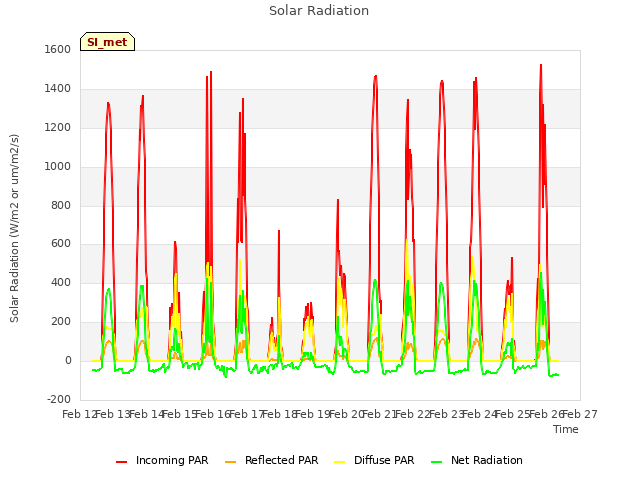640x480 pixels.
Task: Select the Reflected PAR legend label
Action: coord(281,460)
